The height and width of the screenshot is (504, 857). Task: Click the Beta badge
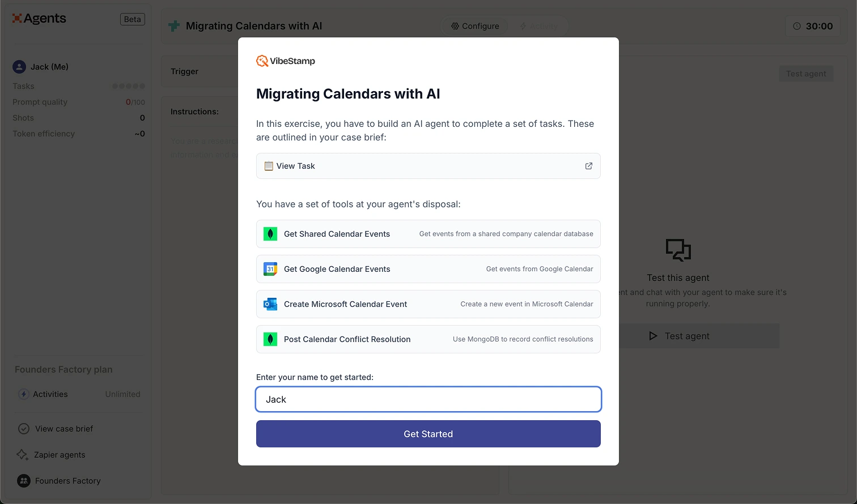point(132,19)
